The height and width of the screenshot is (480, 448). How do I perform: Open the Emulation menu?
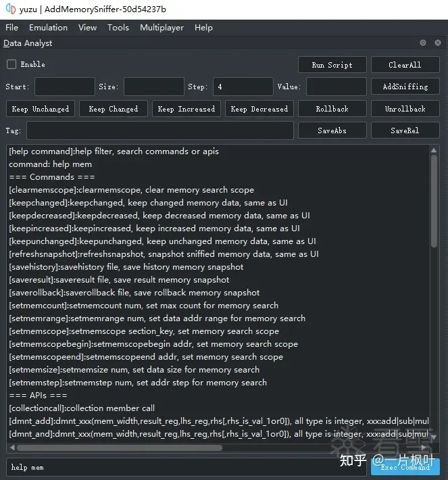click(x=49, y=28)
